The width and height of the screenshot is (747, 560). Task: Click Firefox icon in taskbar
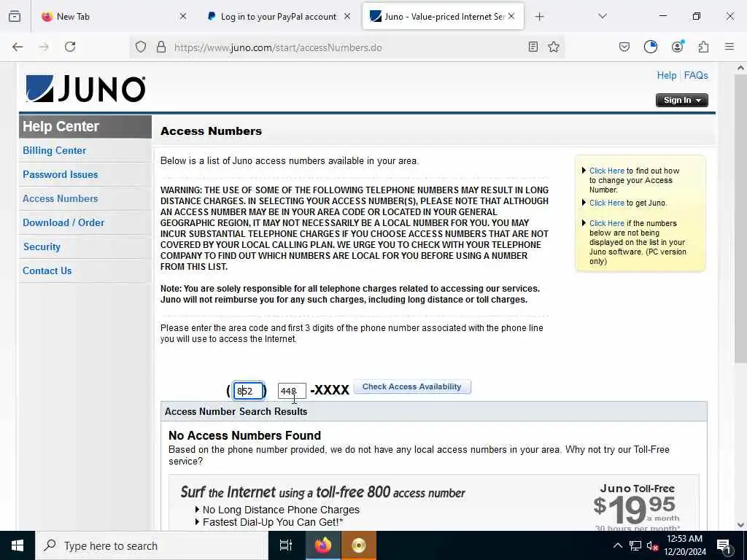click(x=322, y=545)
